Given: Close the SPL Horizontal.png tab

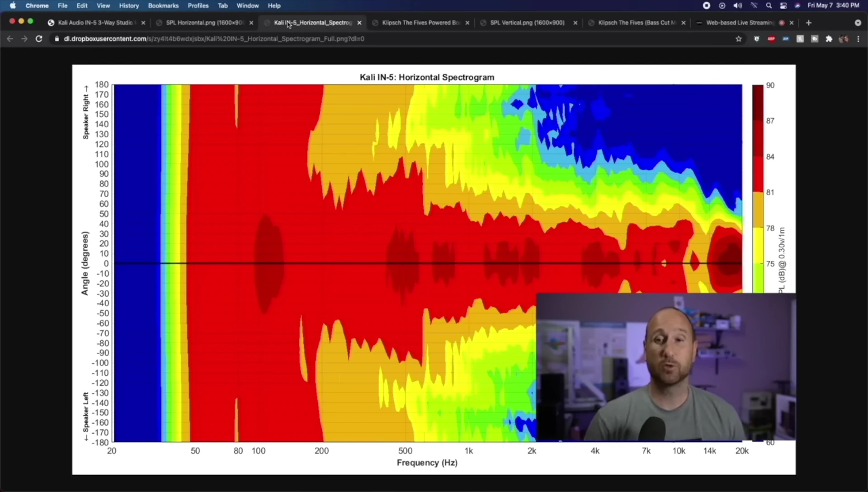Looking at the screenshot, I should 251,23.
